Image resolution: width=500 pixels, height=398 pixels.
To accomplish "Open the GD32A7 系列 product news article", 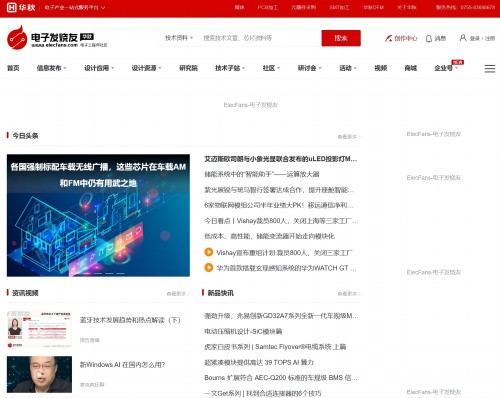I will 281,316.
